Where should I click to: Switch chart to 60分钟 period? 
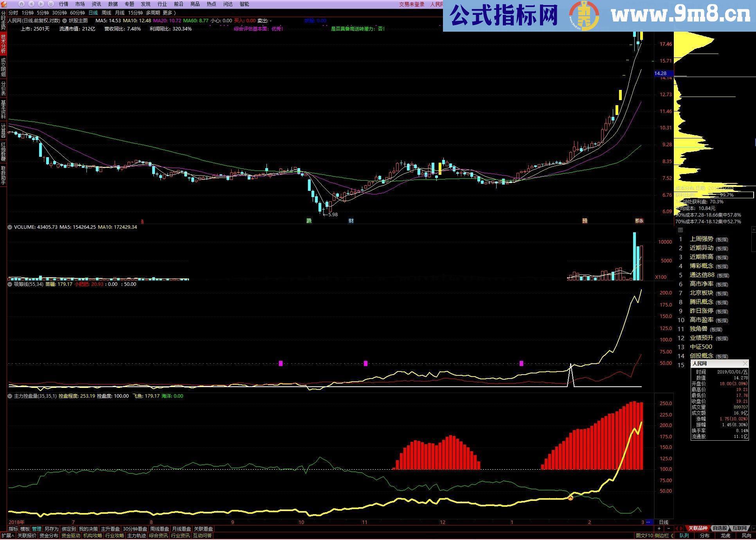tap(77, 13)
